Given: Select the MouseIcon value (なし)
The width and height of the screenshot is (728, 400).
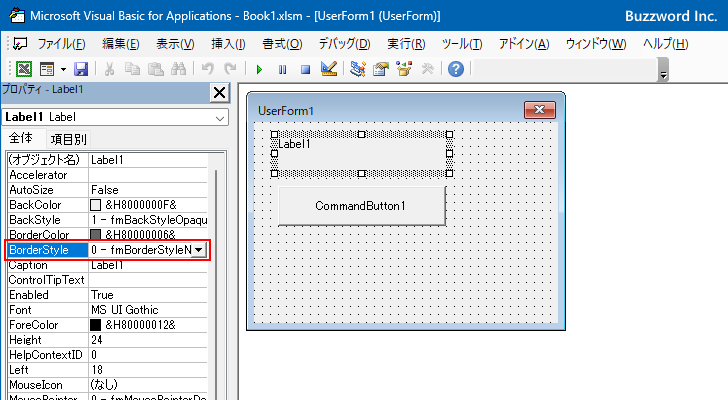Looking at the screenshot, I should 148,385.
